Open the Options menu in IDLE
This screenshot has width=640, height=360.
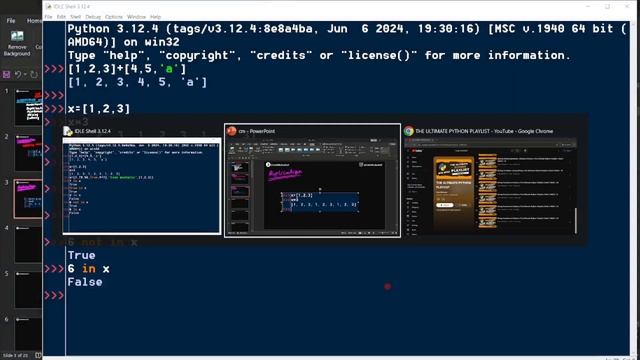point(113,17)
